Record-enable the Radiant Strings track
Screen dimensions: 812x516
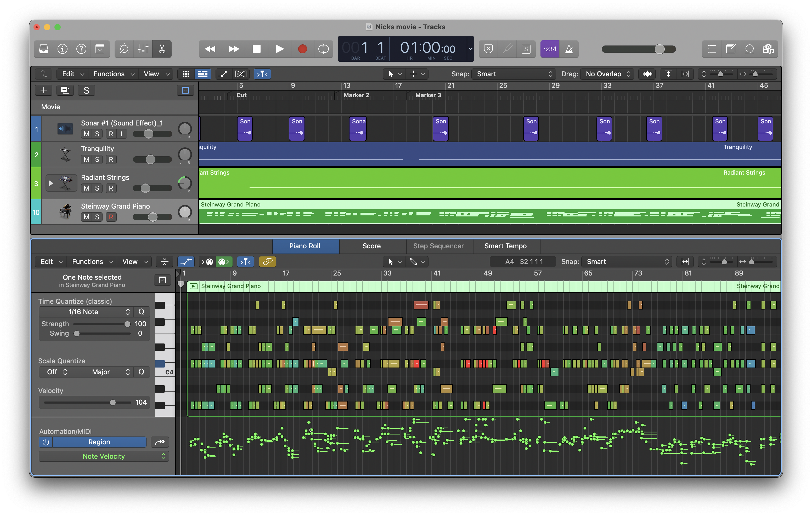pyautogui.click(x=111, y=188)
